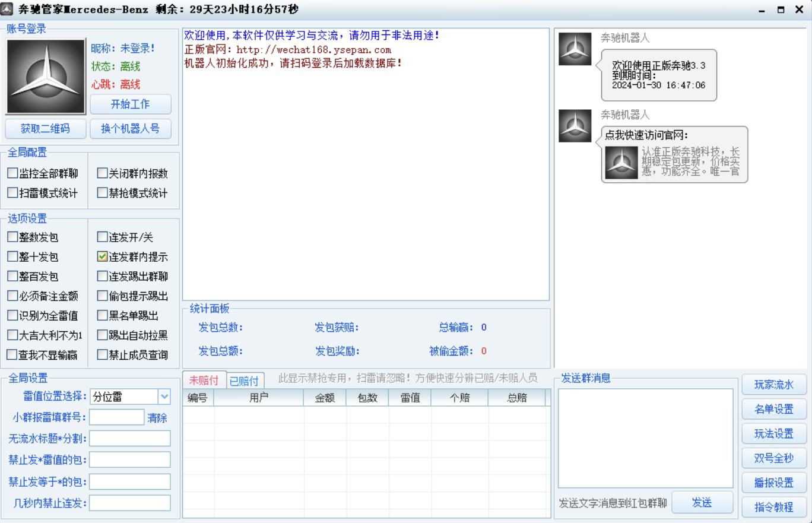Click the 开始工作 button

coord(131,104)
